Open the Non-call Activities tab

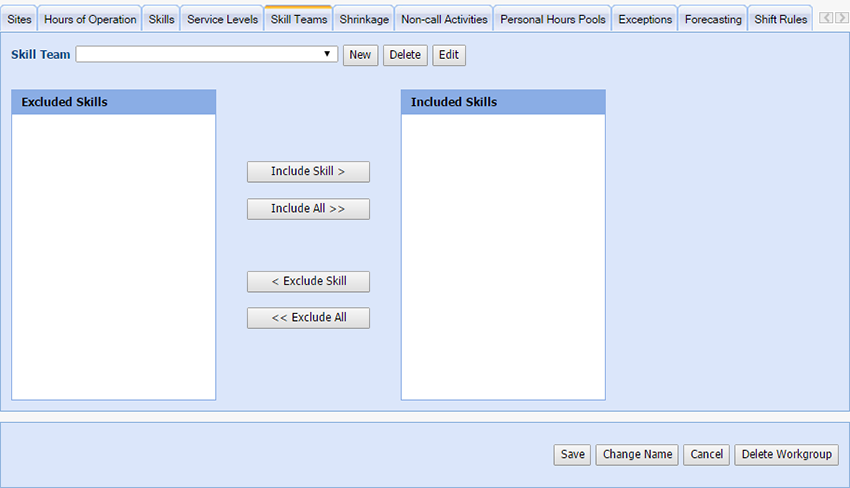444,19
